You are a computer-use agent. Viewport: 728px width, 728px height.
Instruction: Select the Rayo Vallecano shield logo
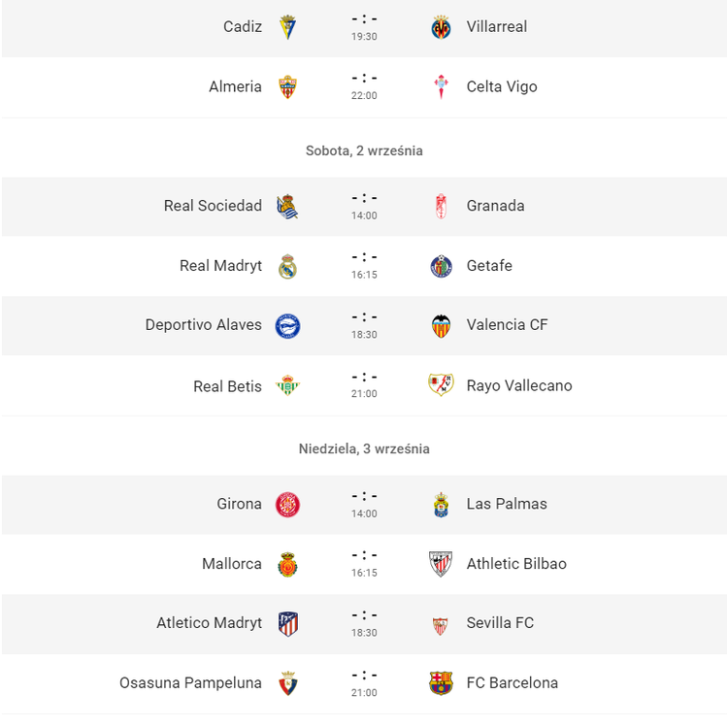[441, 384]
